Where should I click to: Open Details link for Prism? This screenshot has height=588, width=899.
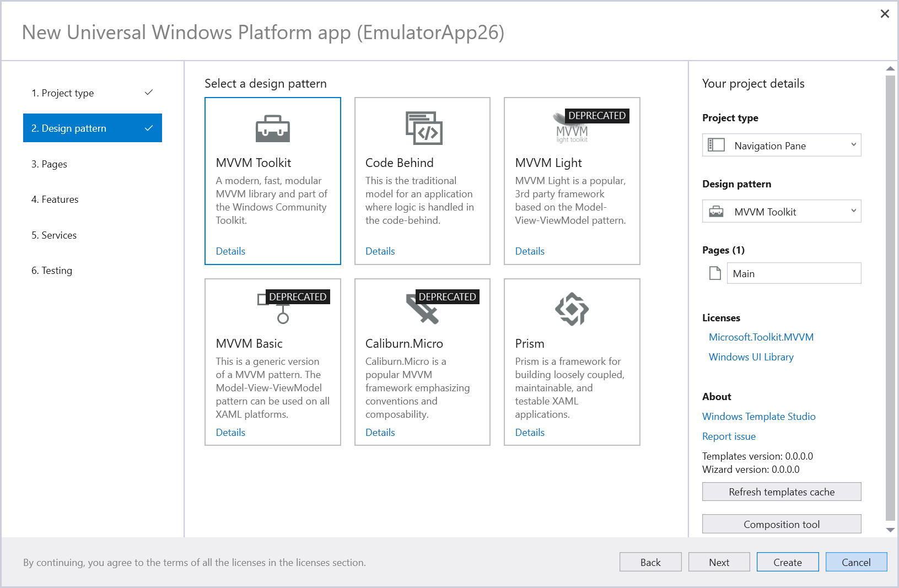pos(530,433)
